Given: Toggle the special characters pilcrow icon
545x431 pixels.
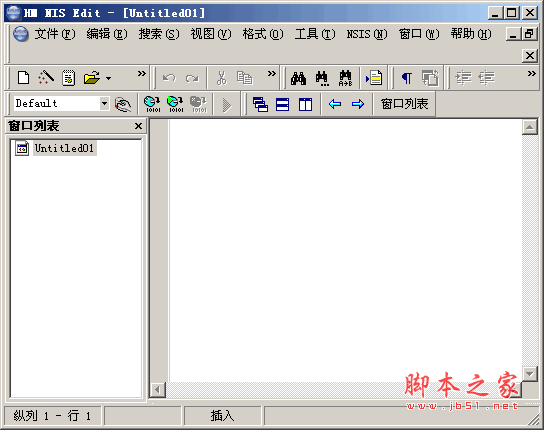Looking at the screenshot, I should (407, 78).
